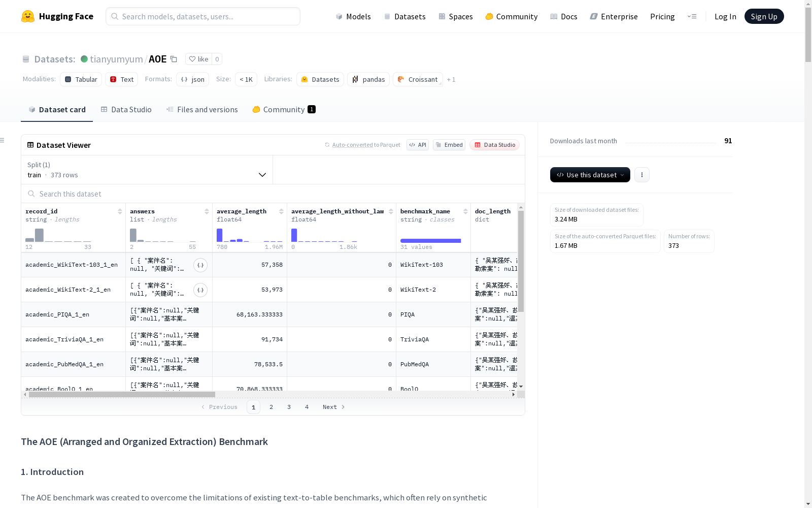This screenshot has width=812, height=508.
Task: Open the tianyumyum user profile link
Action: coord(116,59)
